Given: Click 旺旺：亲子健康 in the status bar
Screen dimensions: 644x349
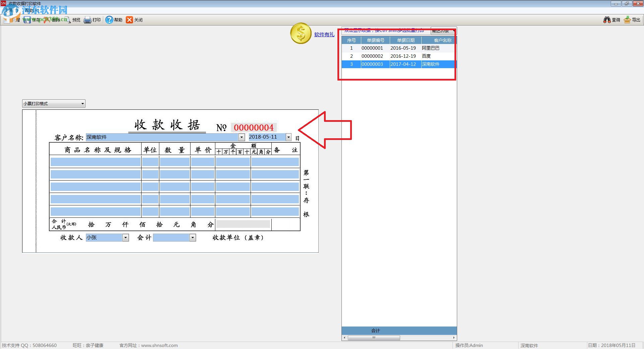Looking at the screenshot, I should tap(88, 345).
